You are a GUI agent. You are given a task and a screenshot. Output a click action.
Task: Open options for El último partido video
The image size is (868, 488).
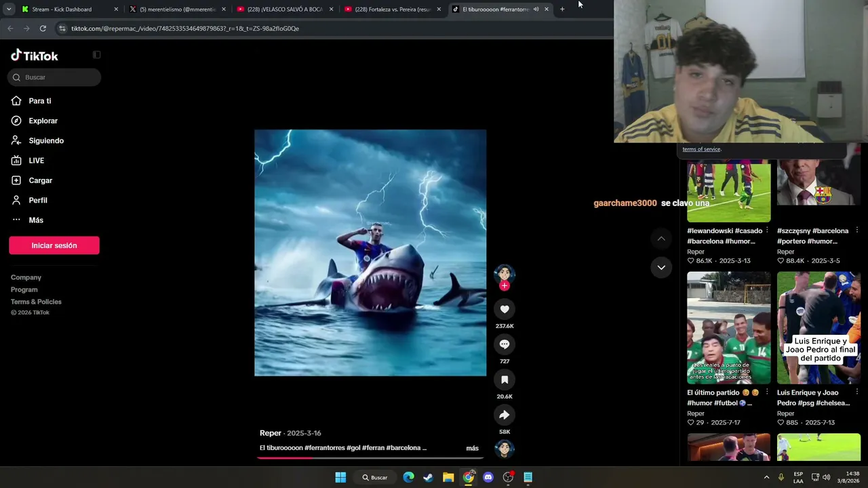pyautogui.click(x=767, y=392)
